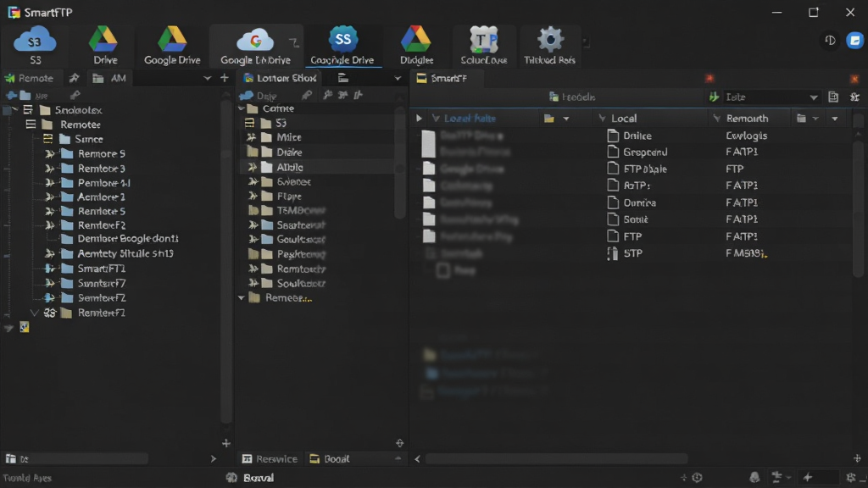Click the blue square icon at top right

[x=854, y=41]
